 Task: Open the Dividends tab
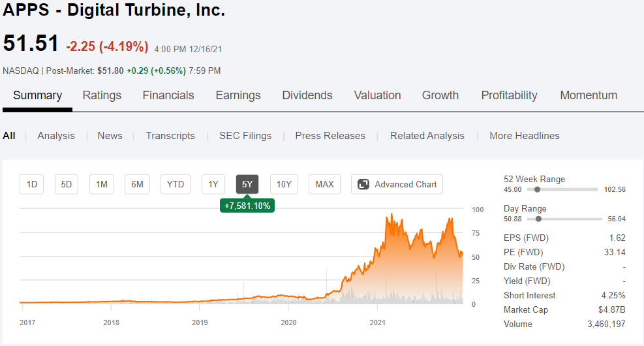click(x=307, y=95)
